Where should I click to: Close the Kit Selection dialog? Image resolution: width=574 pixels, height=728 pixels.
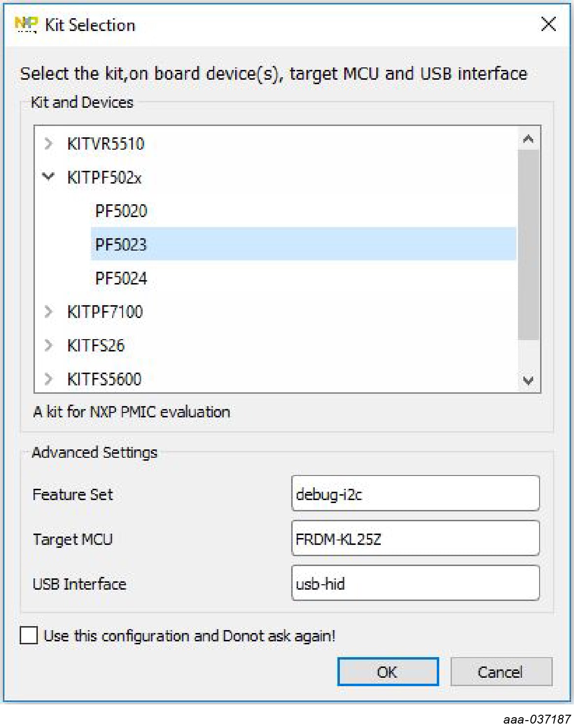coord(548,24)
